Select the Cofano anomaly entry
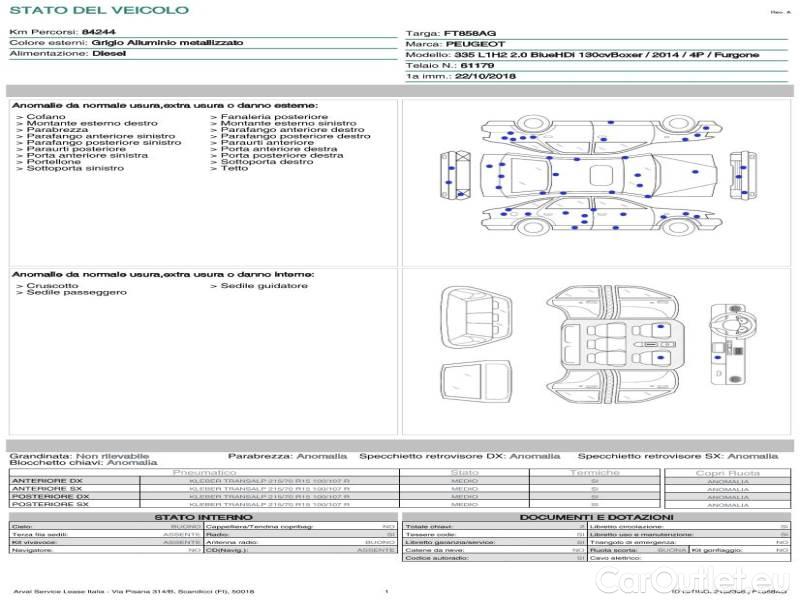The image size is (800, 600). tap(46, 117)
